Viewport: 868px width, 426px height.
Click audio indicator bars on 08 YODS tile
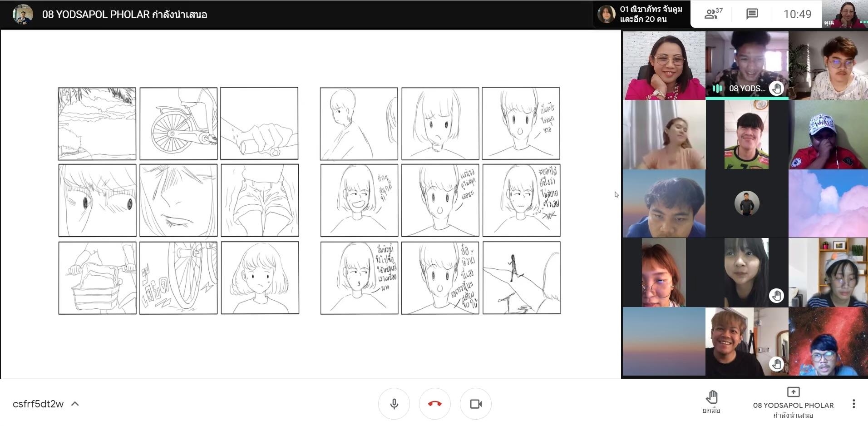[x=717, y=89]
